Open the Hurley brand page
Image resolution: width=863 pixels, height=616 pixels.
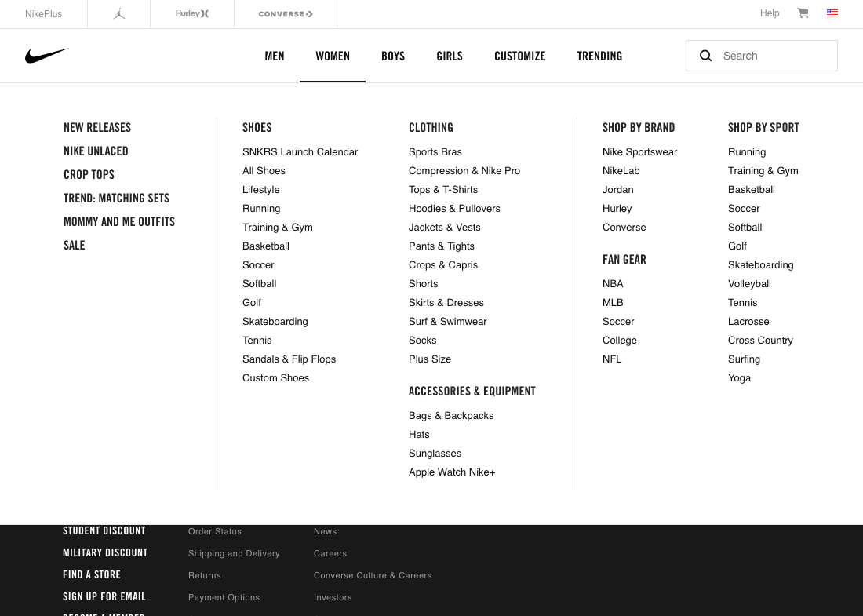(191, 13)
